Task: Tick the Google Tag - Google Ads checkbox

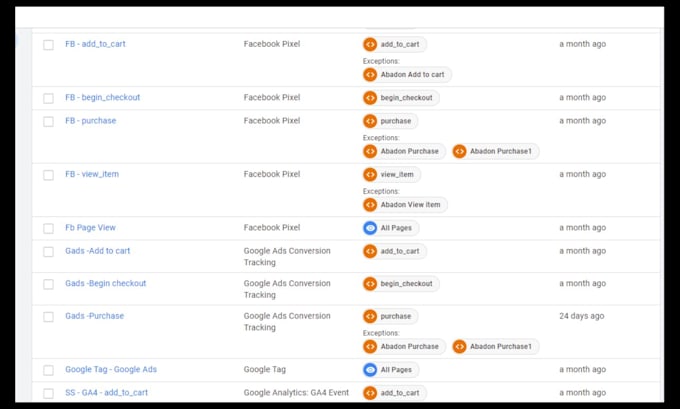Action: pyautogui.click(x=49, y=370)
